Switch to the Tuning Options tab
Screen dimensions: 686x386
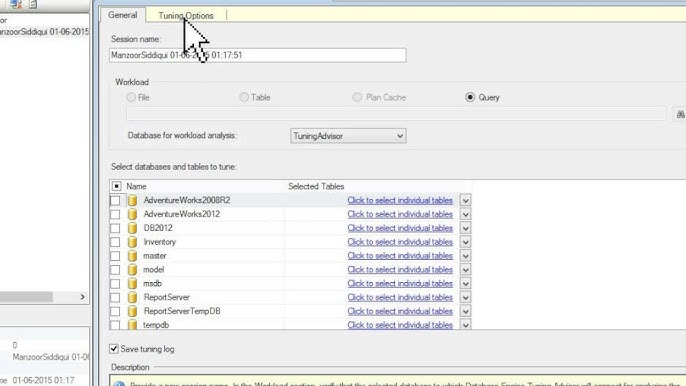point(186,15)
